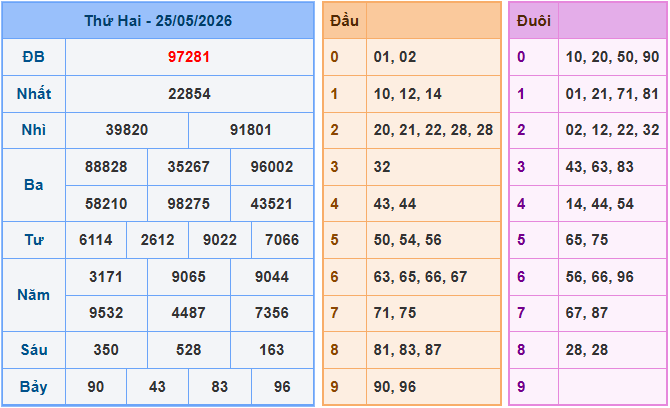
Task: Select Đầu values 20, 21, 22, 28, 28
Action: coord(433,130)
